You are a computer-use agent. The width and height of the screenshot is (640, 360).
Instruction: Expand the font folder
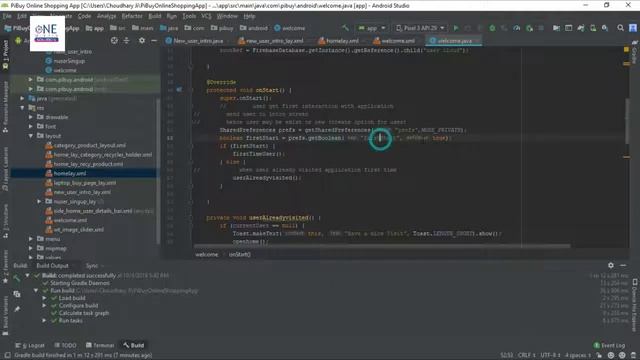pos(31,127)
